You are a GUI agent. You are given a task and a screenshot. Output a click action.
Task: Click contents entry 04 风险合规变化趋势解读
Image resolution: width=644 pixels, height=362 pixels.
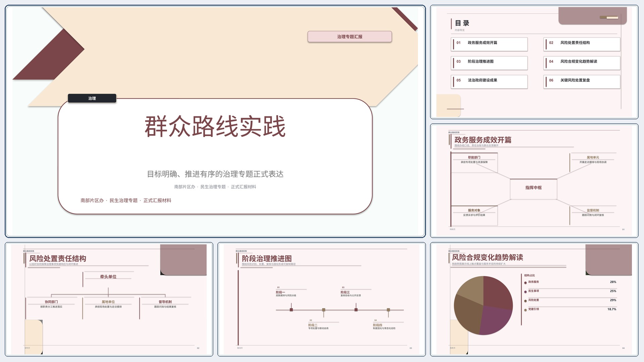(x=582, y=63)
